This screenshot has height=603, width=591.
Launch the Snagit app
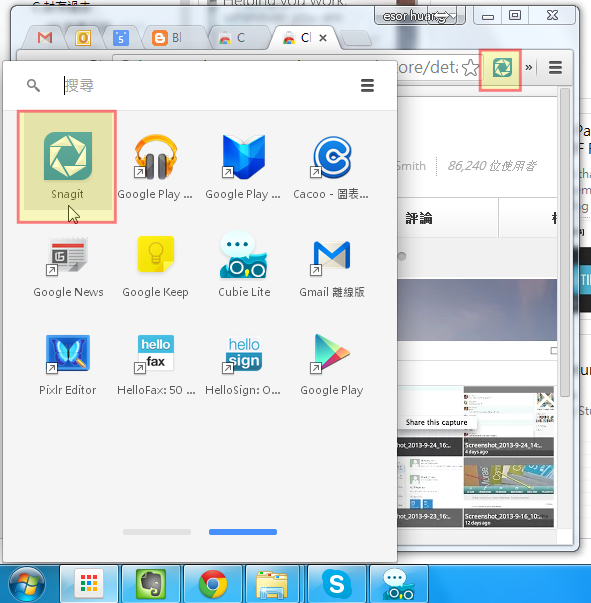point(67,167)
